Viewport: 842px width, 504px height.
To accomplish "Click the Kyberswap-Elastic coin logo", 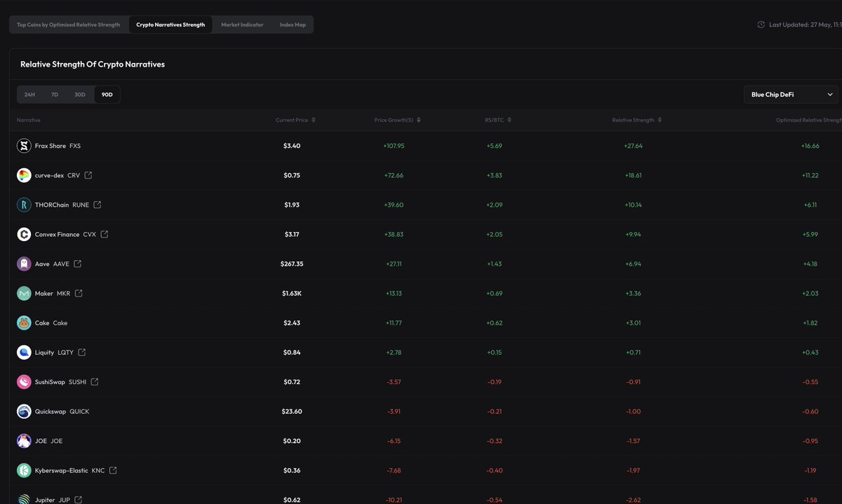I will tap(24, 470).
